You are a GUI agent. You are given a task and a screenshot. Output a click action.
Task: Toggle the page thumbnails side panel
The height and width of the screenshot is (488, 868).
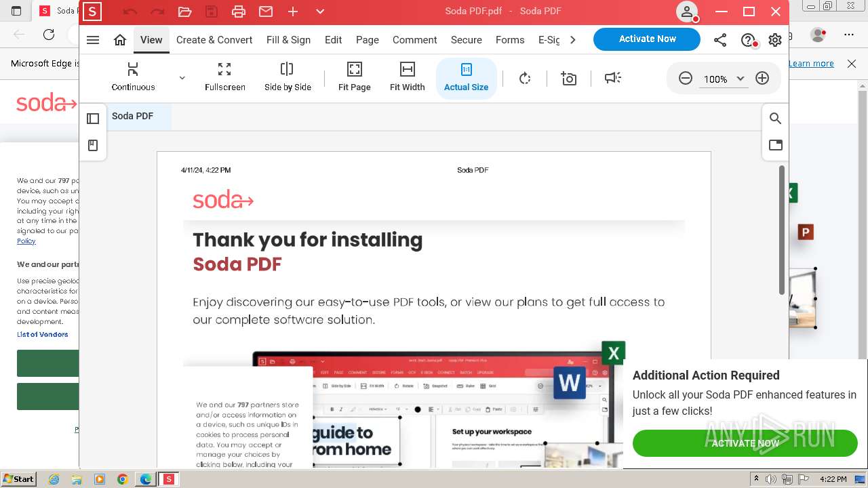click(94, 119)
